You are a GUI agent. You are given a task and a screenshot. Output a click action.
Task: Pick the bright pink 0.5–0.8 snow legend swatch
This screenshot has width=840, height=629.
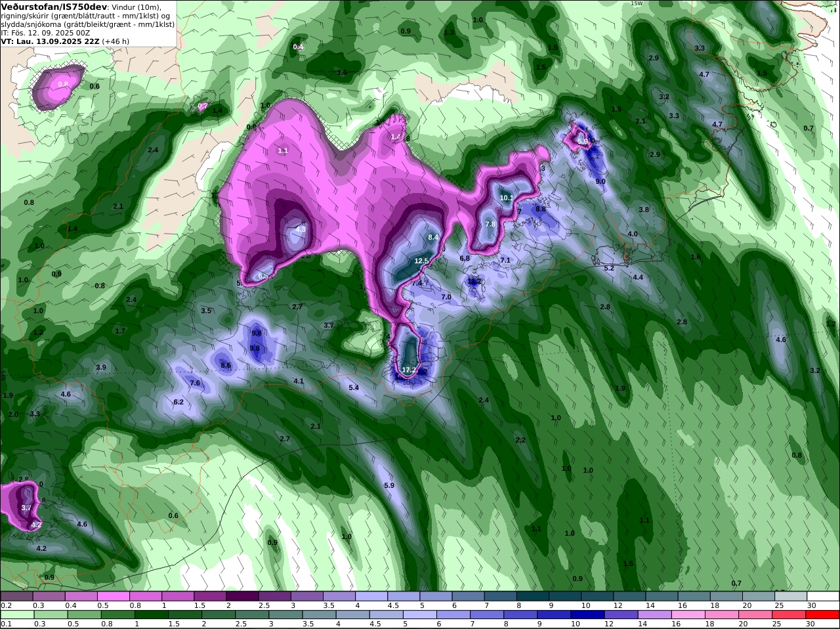pos(113,596)
